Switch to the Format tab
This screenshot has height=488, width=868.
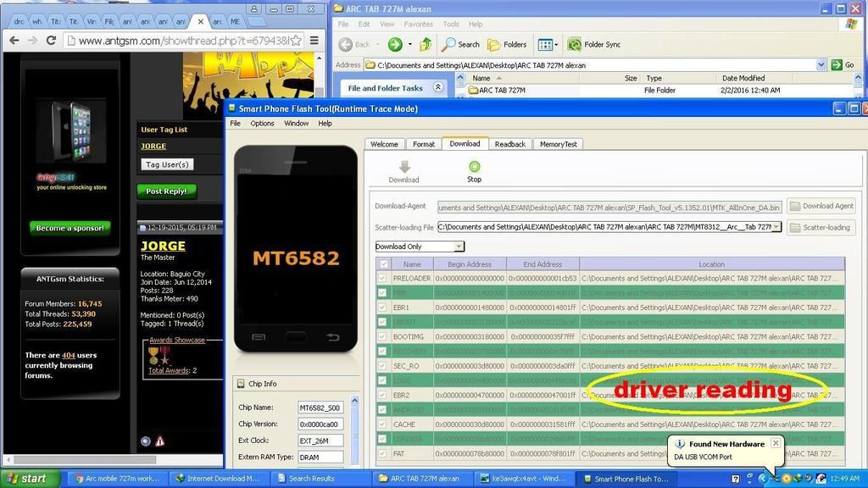tap(424, 144)
